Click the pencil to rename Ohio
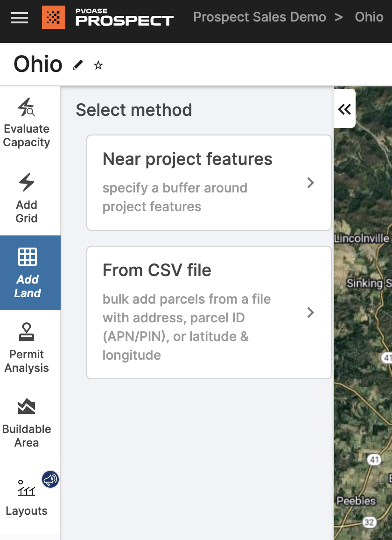 (78, 64)
